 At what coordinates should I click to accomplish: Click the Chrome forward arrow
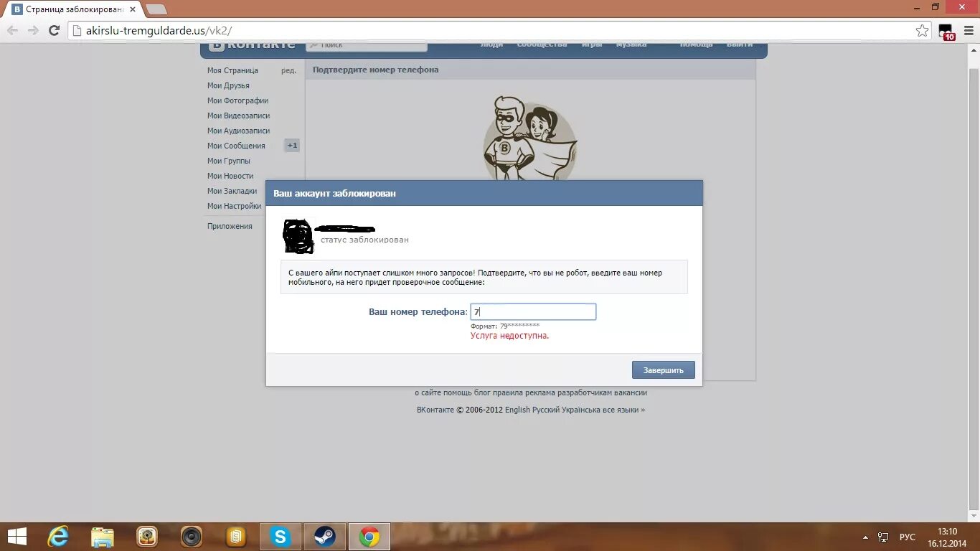[33, 30]
